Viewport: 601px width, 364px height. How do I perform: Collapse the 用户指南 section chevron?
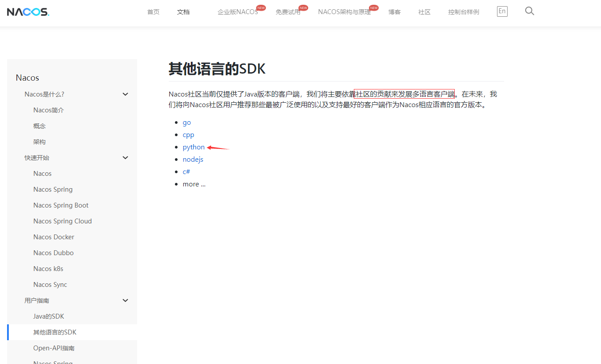(x=125, y=301)
